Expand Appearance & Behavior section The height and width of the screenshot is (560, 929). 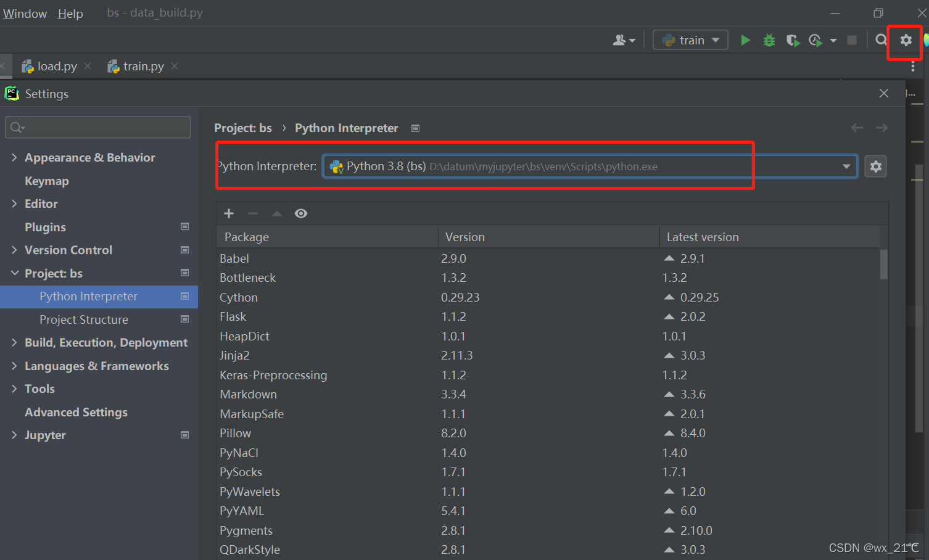click(x=14, y=157)
